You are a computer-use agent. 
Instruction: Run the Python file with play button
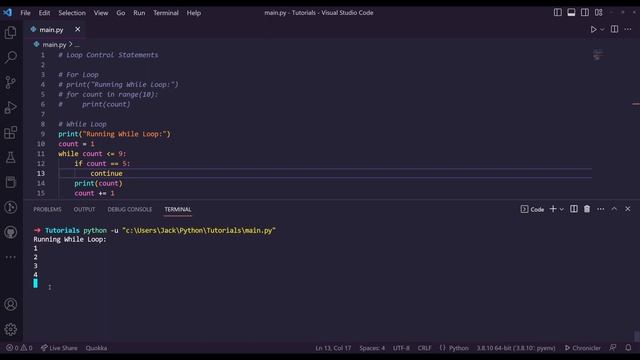point(593,29)
